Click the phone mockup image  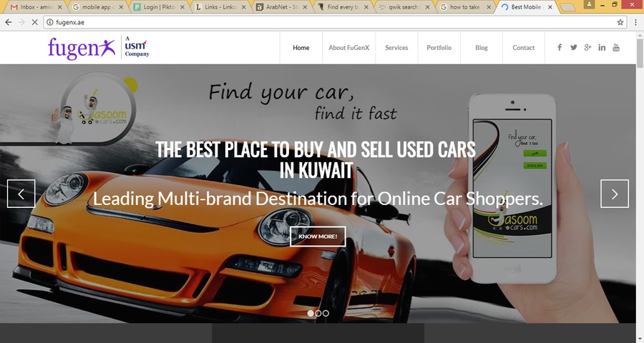pos(512,189)
